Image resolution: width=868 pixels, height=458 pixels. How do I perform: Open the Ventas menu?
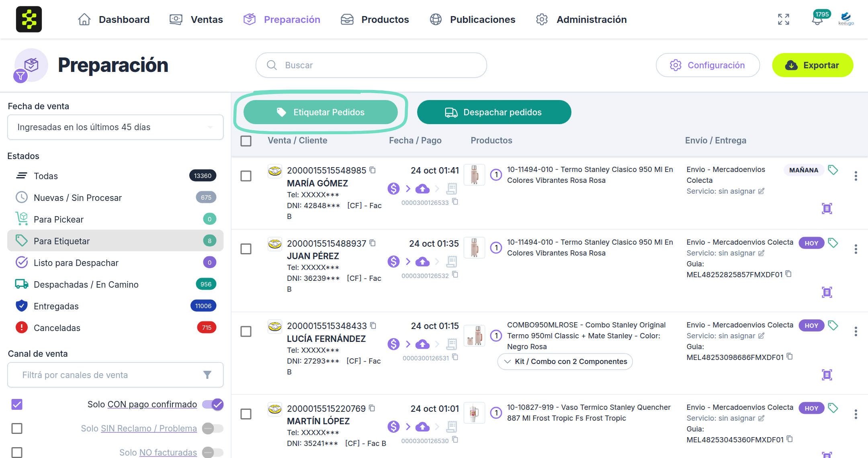coord(196,19)
